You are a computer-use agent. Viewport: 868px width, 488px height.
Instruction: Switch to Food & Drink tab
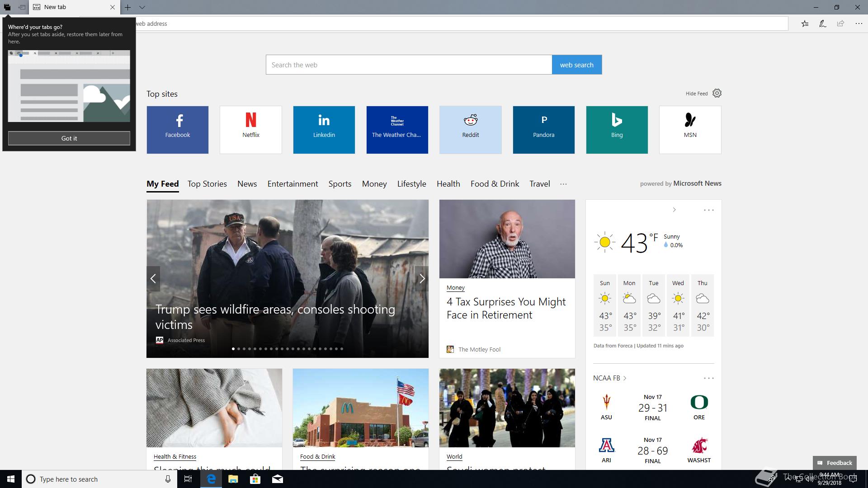coord(495,184)
